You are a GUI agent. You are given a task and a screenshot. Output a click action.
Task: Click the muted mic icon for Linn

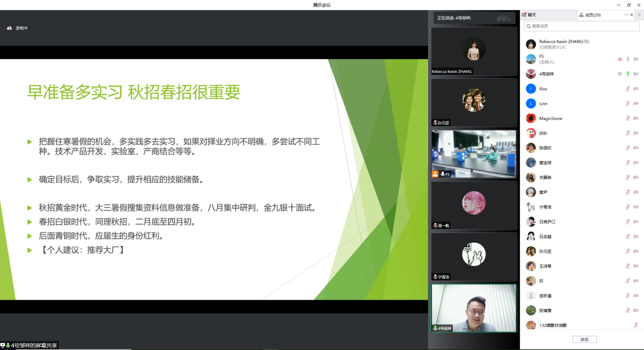pyautogui.click(x=628, y=104)
